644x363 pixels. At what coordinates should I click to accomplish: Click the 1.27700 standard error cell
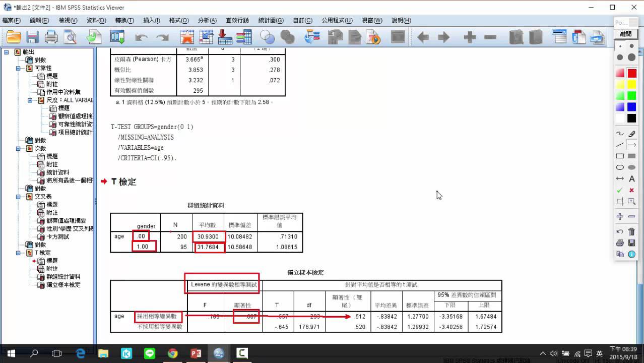click(x=418, y=317)
